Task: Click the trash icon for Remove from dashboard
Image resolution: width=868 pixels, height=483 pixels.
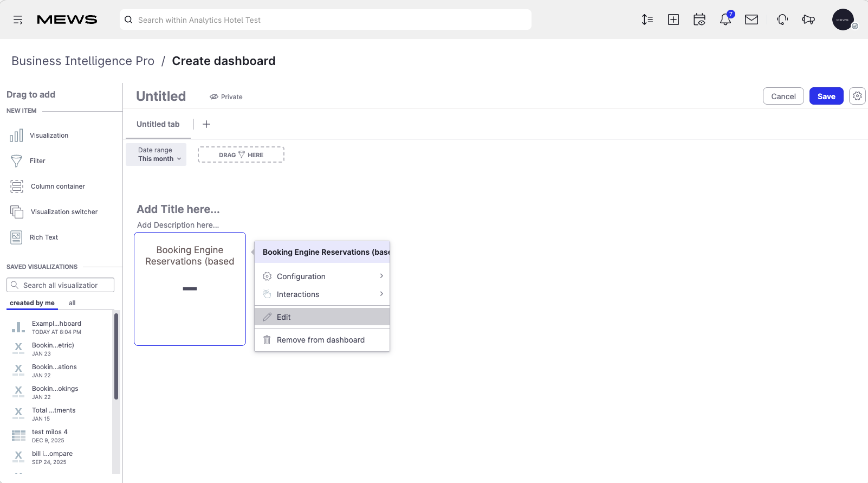Action: [x=267, y=340]
